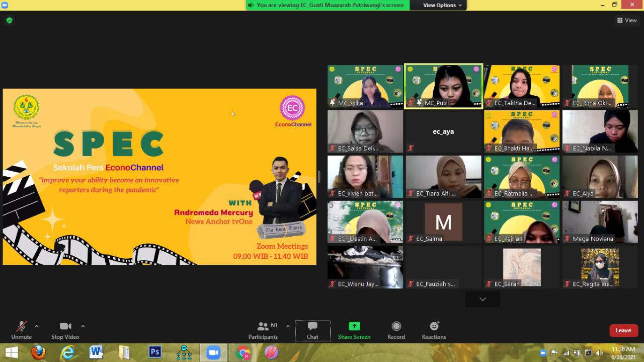Open Microsoft Word from taskbar
This screenshot has height=362, width=644.
click(96, 352)
